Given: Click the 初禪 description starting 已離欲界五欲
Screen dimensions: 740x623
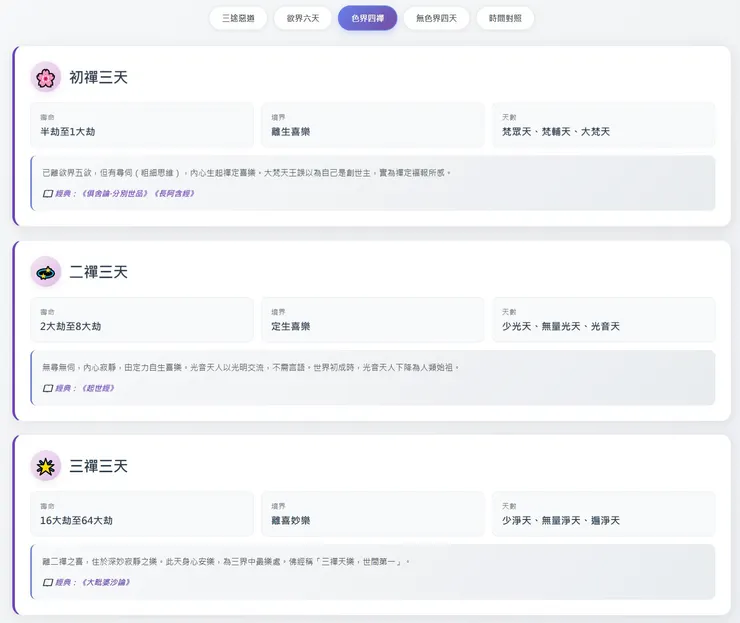Looking at the screenshot, I should coord(247,173).
